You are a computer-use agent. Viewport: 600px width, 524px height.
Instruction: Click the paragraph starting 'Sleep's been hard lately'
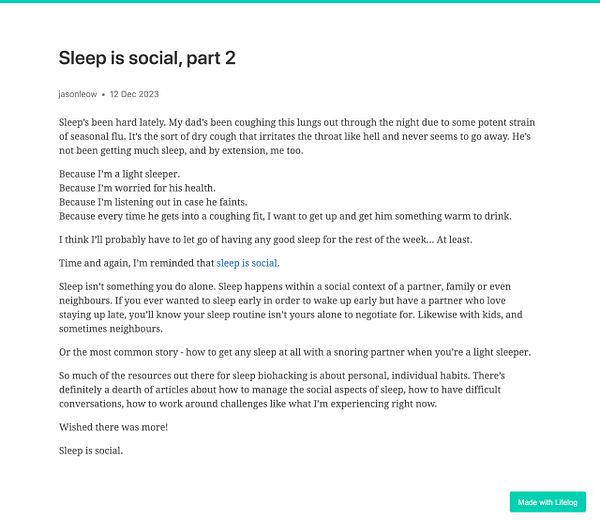[297, 137]
